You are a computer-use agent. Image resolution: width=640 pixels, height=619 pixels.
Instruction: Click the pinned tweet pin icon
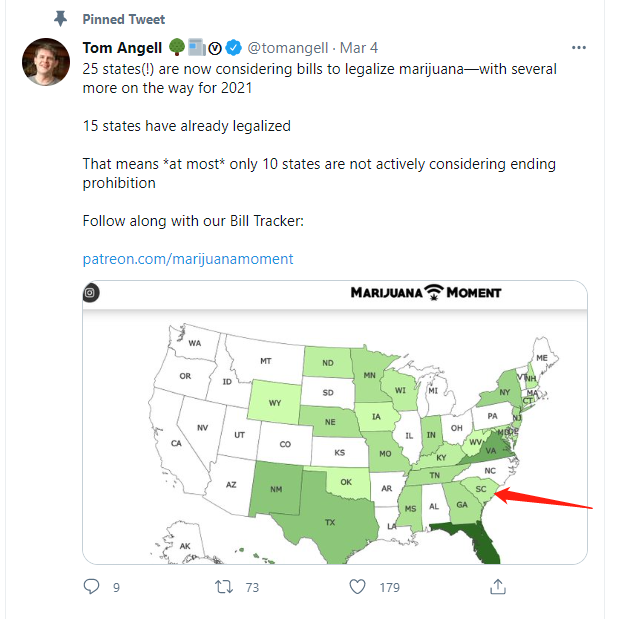click(x=62, y=19)
